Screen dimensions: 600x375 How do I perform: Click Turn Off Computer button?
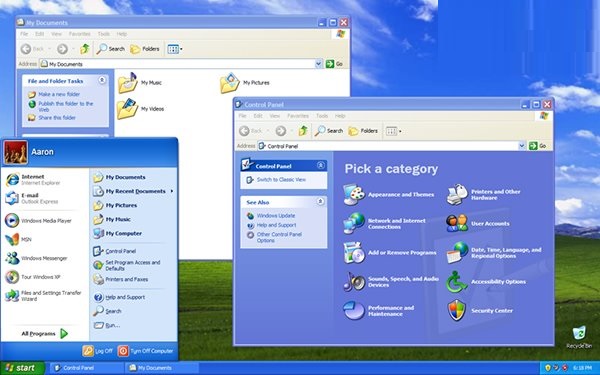pyautogui.click(x=145, y=351)
